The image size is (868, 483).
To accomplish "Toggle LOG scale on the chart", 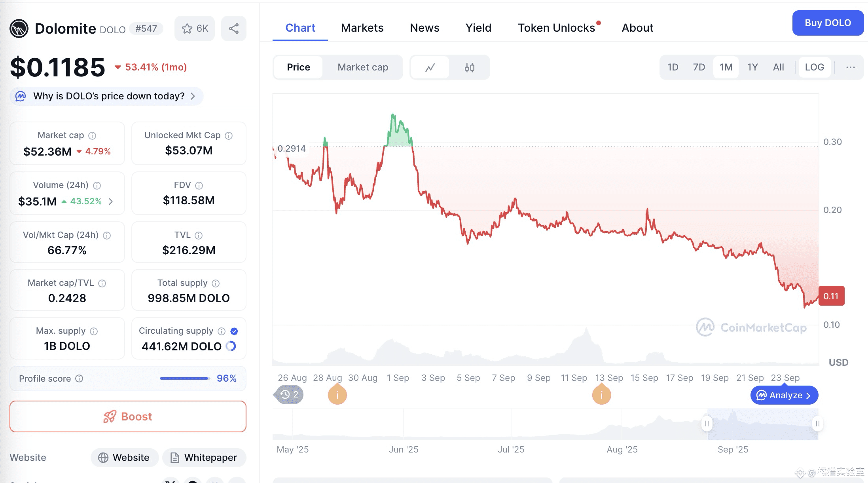I will point(815,67).
